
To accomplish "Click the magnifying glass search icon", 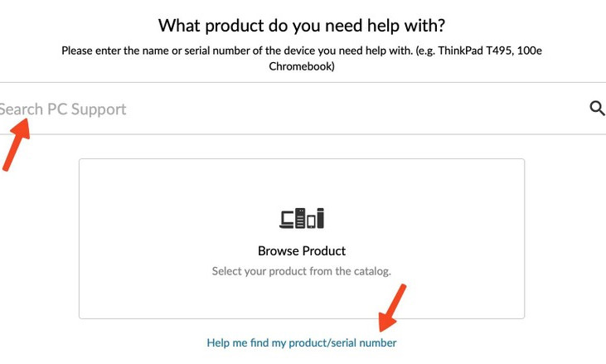I will [597, 109].
